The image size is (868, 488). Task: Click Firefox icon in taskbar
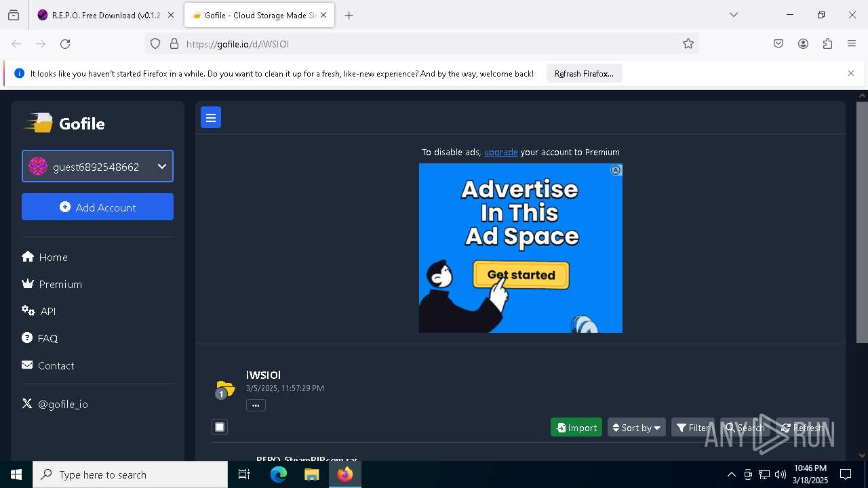[x=345, y=474]
